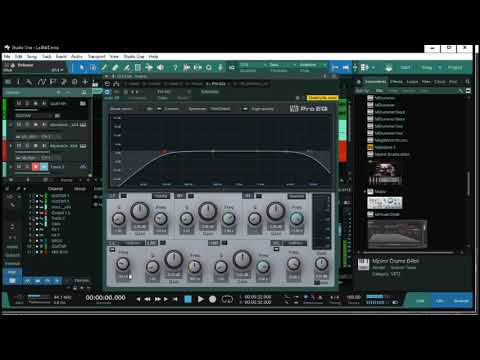Click the yellow Melodyne entry icon in the browser

(x=370, y=147)
